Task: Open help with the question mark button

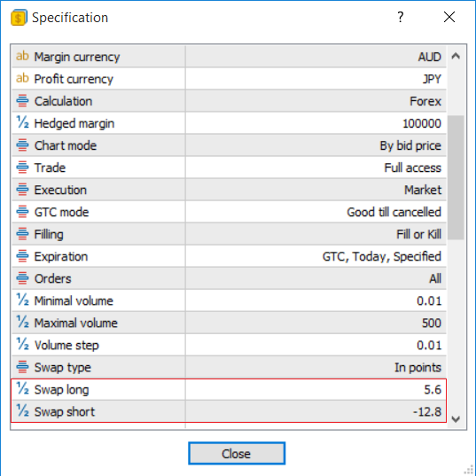Action: click(401, 17)
